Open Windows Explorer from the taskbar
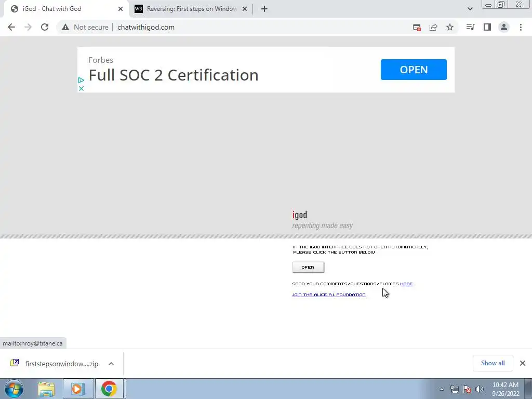This screenshot has height=399, width=532. point(46,389)
